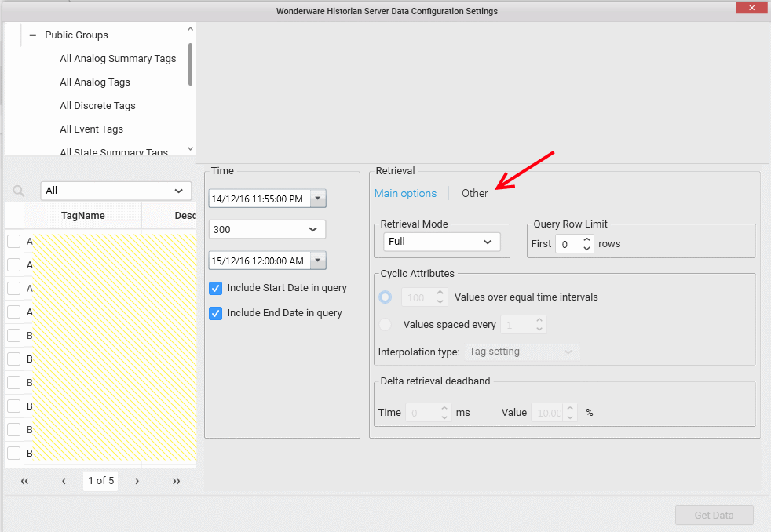The width and height of the screenshot is (771, 532).
Task: Click the end date input field
Action: [260, 261]
